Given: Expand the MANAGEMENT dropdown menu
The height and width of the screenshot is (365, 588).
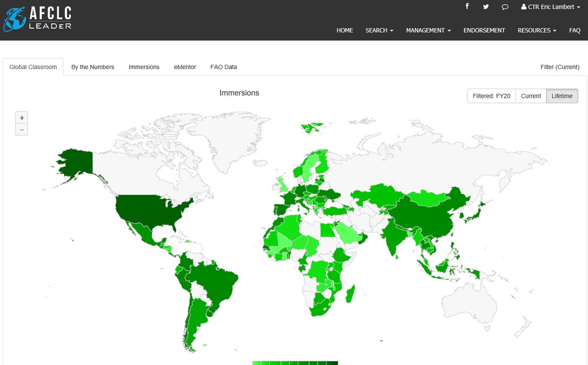Looking at the screenshot, I should point(428,30).
